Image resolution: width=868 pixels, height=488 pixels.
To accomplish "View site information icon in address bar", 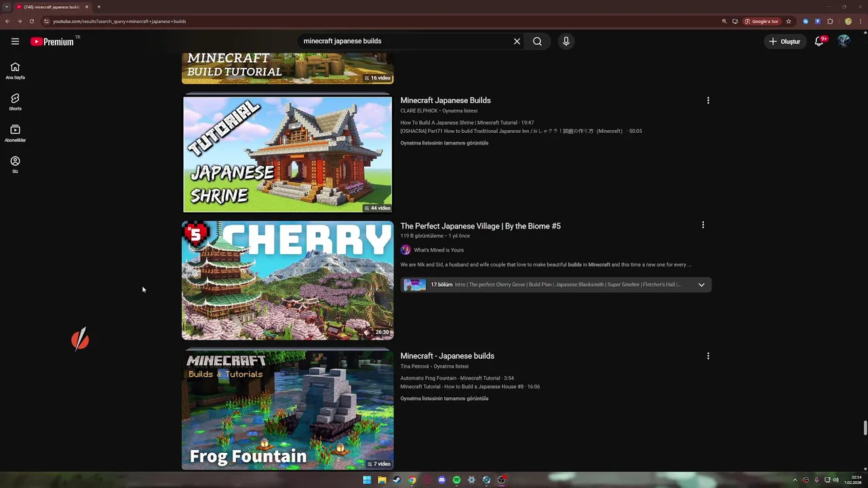I will click(x=46, y=21).
